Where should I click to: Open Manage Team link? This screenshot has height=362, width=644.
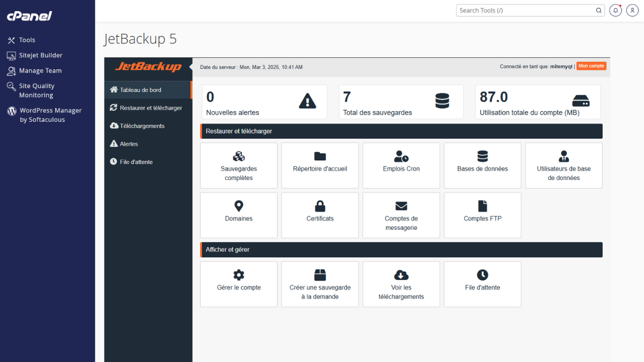[40, 71]
